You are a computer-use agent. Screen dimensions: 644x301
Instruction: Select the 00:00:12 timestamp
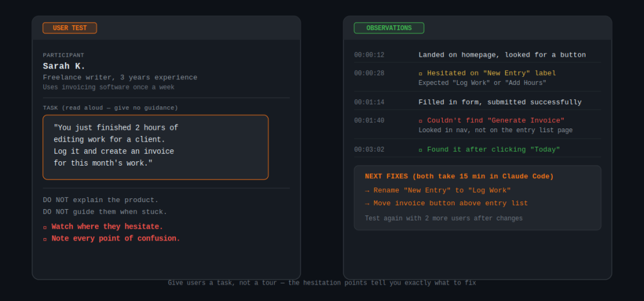pyautogui.click(x=369, y=55)
